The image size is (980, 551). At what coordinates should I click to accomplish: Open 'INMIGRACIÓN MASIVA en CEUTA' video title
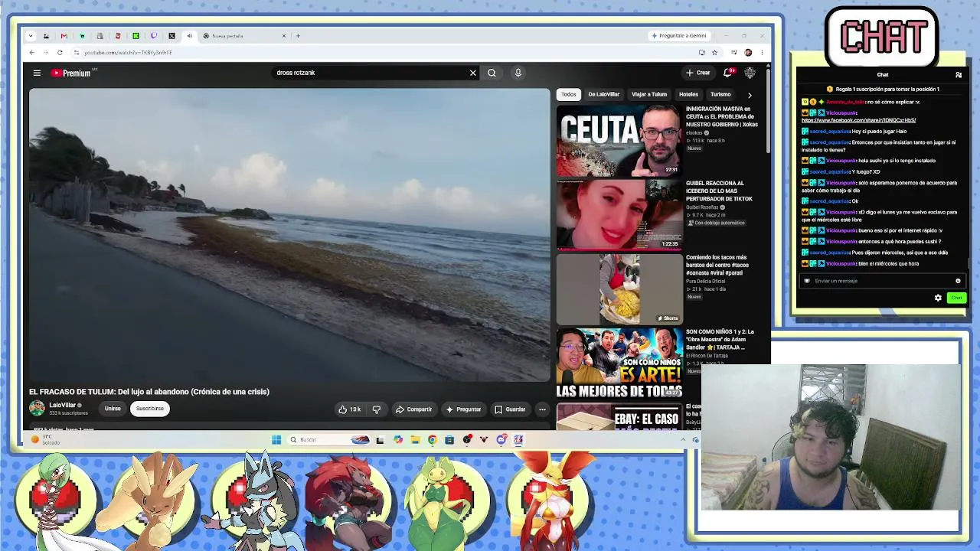pyautogui.click(x=721, y=116)
